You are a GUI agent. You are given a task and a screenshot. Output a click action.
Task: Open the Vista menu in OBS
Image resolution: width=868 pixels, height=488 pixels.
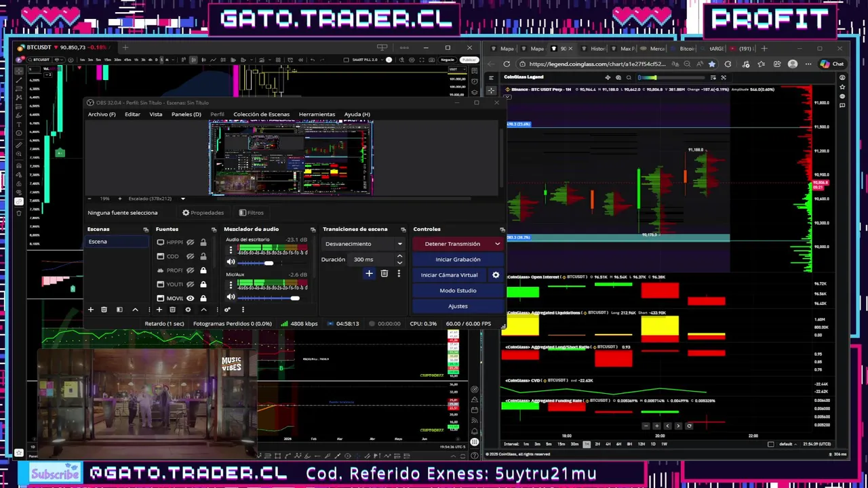[156, 115]
